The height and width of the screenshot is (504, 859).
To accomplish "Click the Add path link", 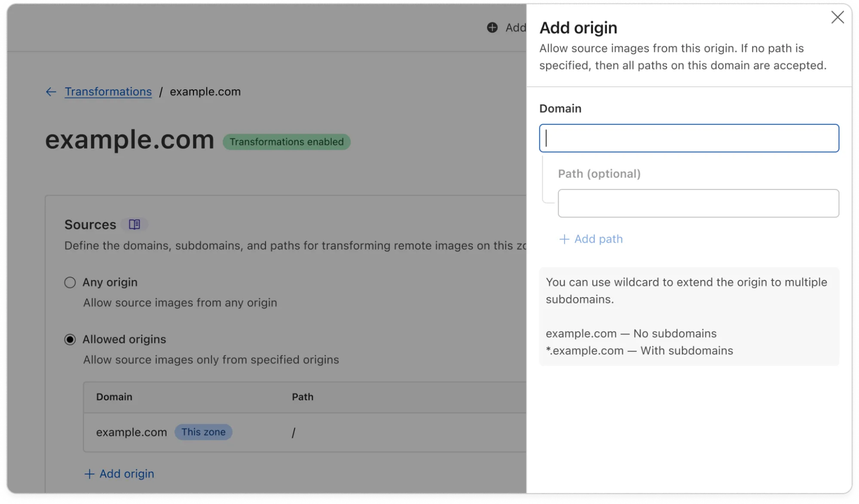I will tap(598, 239).
